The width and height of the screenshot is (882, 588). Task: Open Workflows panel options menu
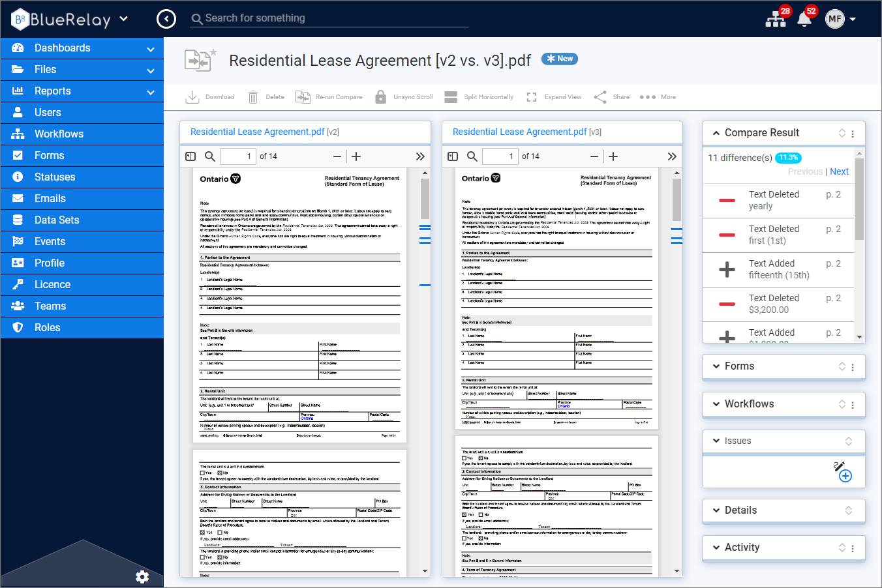coord(853,405)
